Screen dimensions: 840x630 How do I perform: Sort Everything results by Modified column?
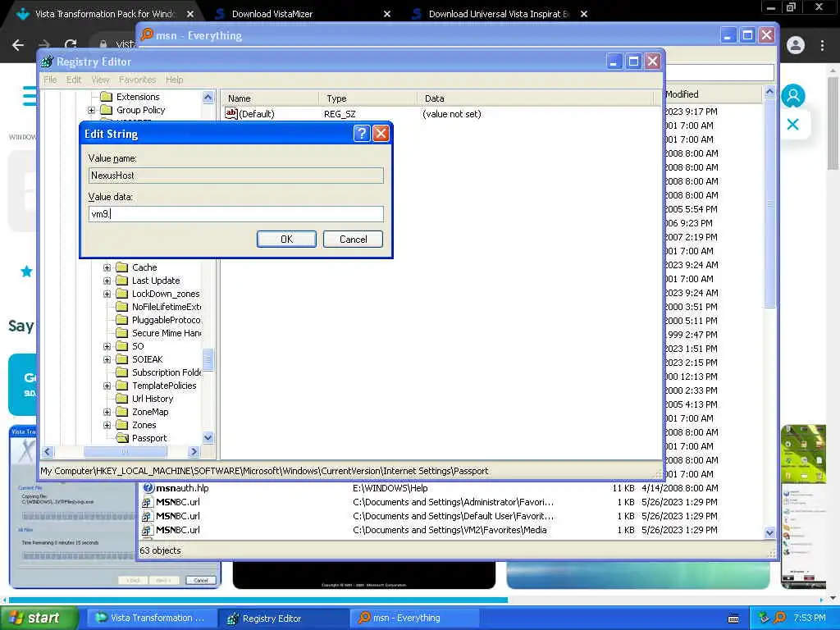[713, 94]
